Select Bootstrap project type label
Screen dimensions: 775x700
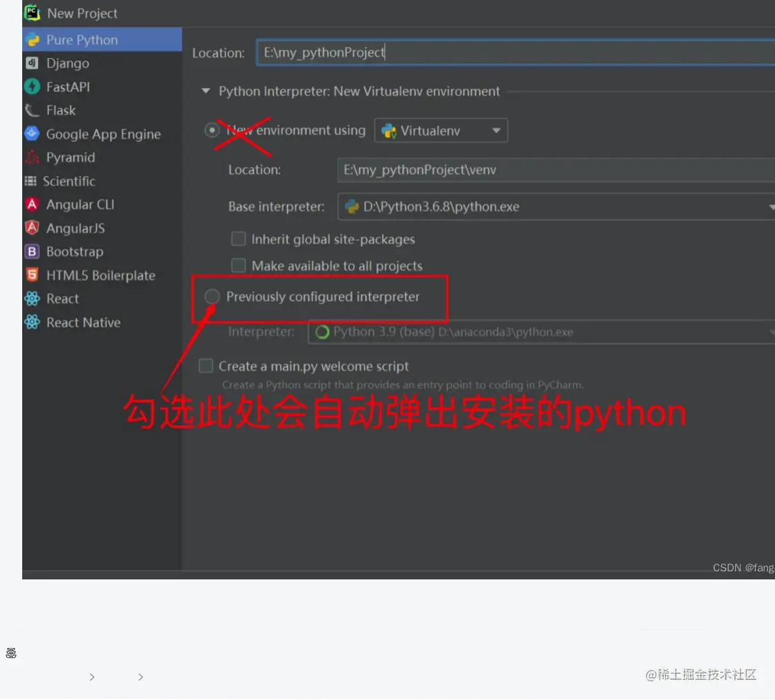pos(75,252)
